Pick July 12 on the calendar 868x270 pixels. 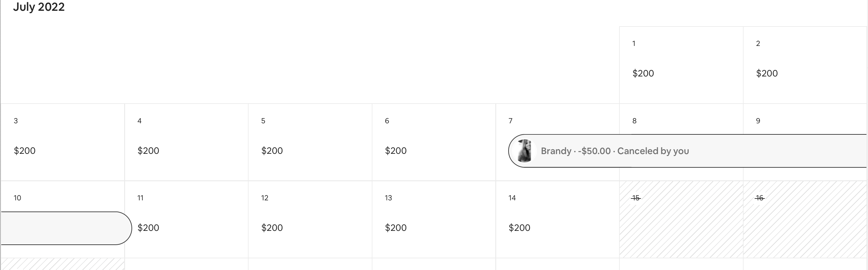point(310,219)
